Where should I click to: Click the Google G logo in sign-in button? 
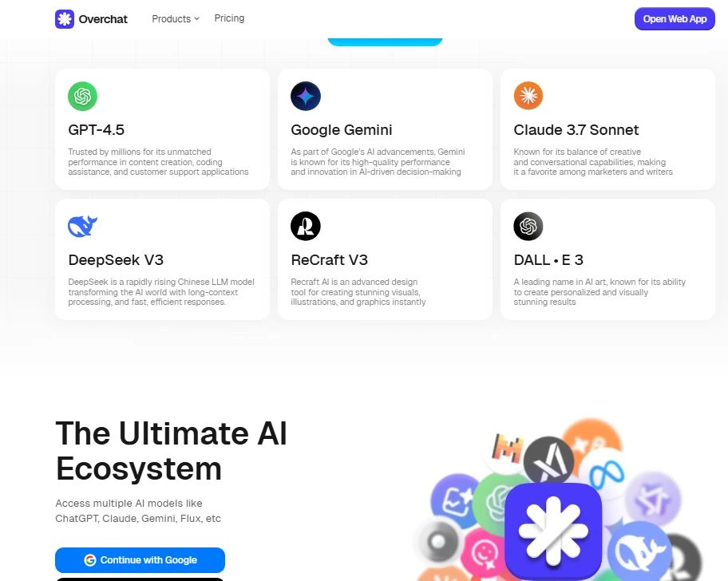pos(90,560)
